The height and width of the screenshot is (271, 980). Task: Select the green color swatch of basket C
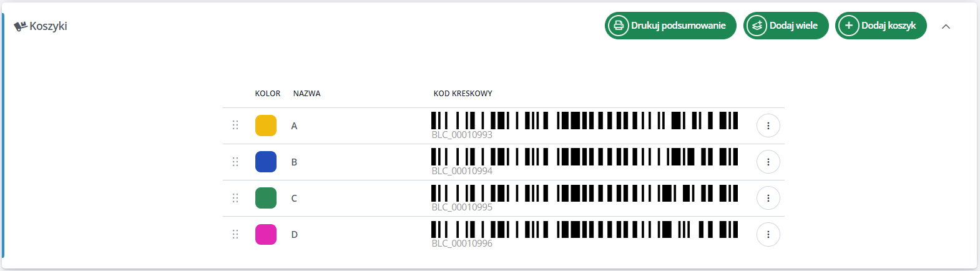(266, 198)
